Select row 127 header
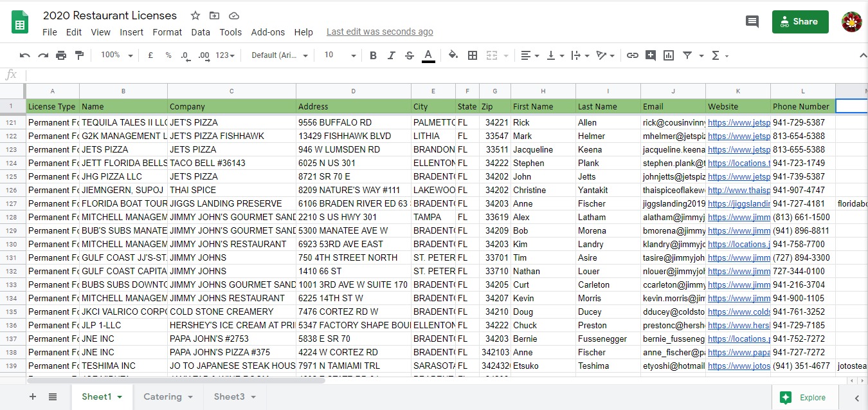 pos(12,203)
